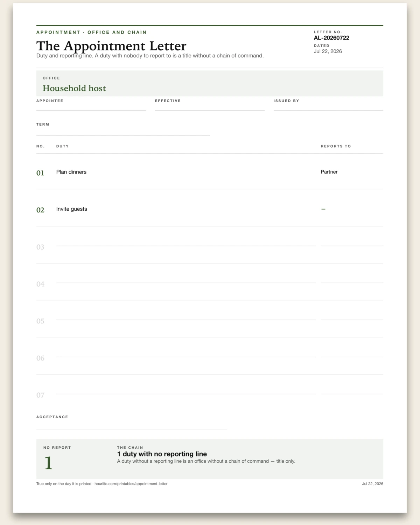
Task: Select 'The Appointment Letter' heading
Action: pyautogui.click(x=111, y=46)
